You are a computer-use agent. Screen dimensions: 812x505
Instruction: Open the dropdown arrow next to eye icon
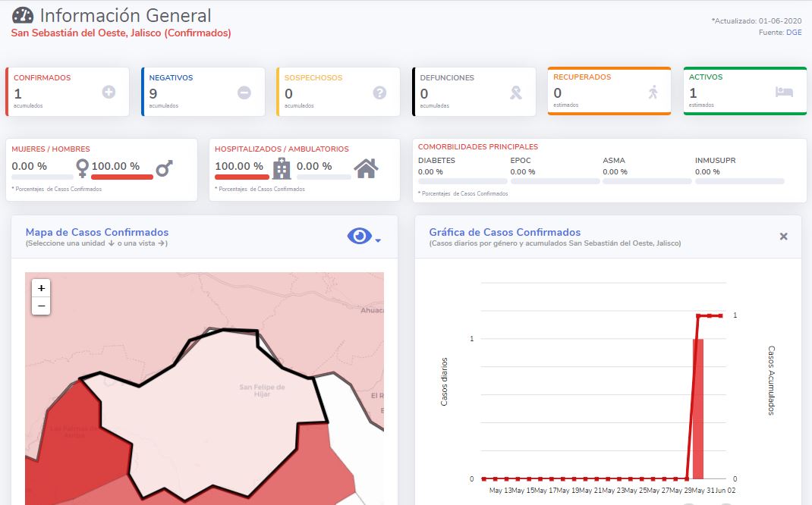click(x=378, y=240)
